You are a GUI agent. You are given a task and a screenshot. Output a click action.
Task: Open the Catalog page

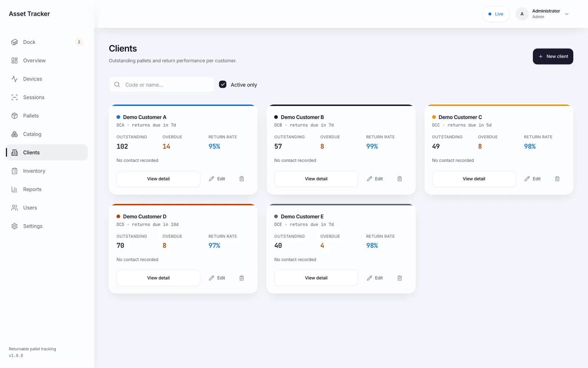47,134
